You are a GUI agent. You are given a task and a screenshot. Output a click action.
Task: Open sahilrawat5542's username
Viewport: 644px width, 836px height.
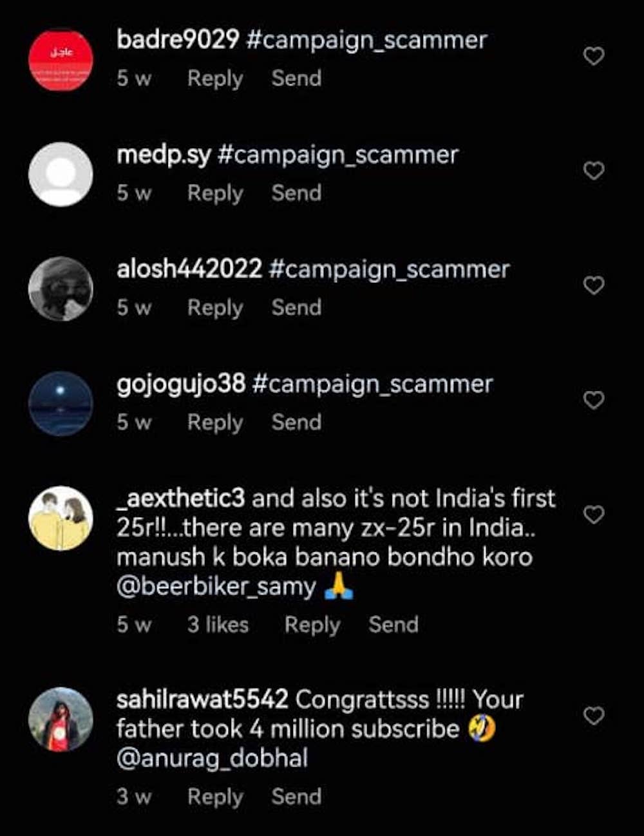(202, 699)
